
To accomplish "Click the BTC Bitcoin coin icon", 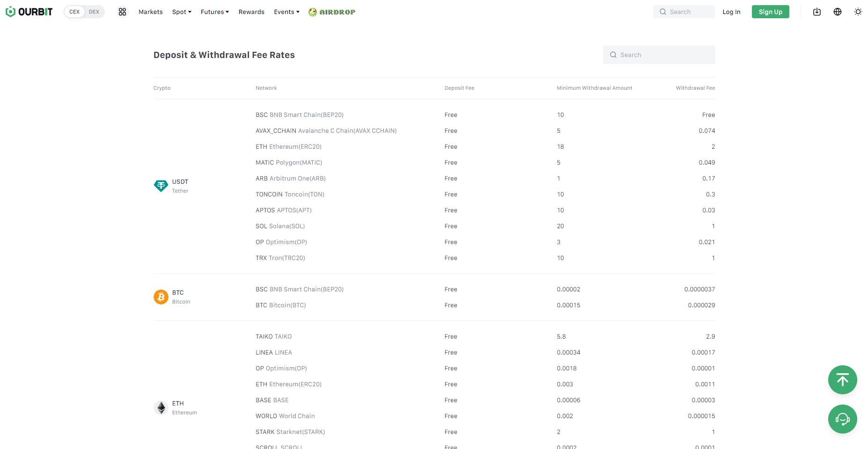I will [161, 297].
